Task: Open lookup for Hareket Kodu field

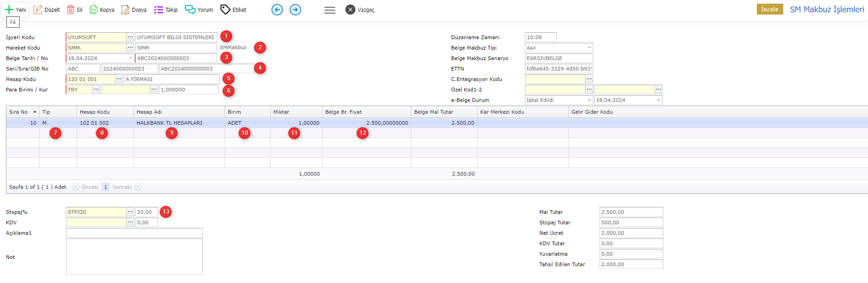Action: 130,47
